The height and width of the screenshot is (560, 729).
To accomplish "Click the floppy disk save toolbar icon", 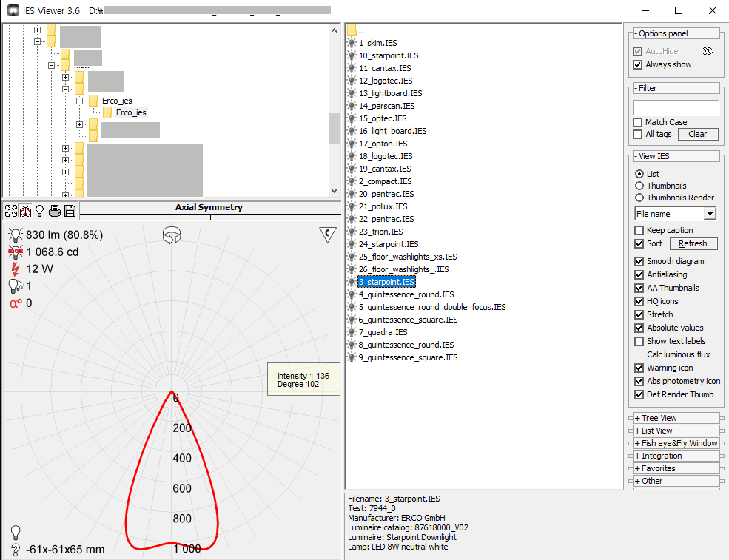I will click(70, 211).
